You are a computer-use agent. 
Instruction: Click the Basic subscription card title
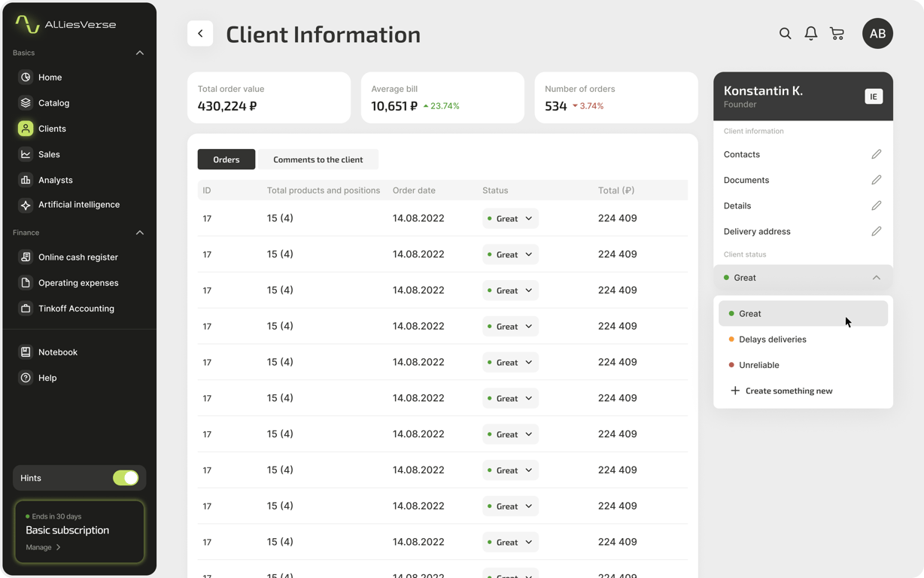coord(68,530)
